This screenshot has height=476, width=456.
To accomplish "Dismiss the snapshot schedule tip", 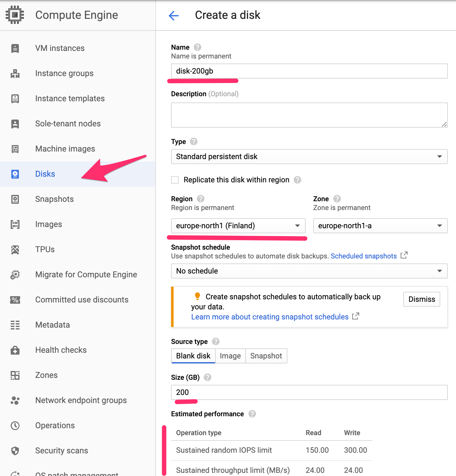I will coord(421,299).
